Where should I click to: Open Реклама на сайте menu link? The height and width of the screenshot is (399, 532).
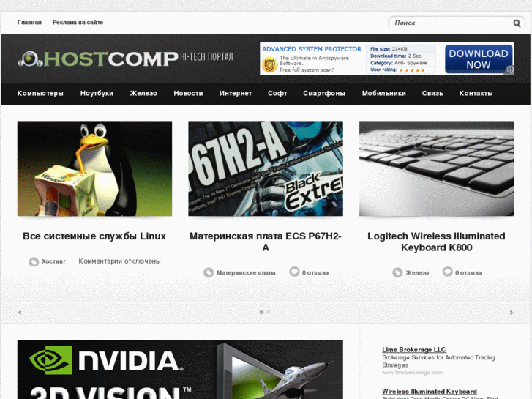point(78,23)
